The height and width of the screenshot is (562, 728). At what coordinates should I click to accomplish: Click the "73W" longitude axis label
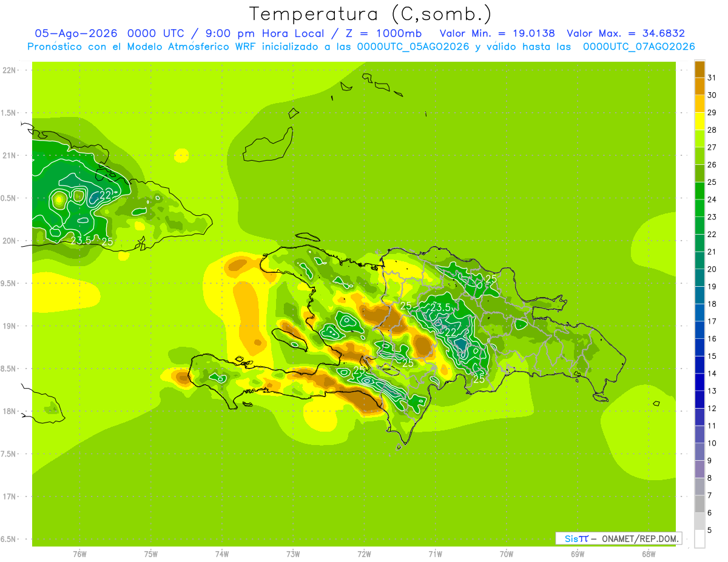click(293, 554)
